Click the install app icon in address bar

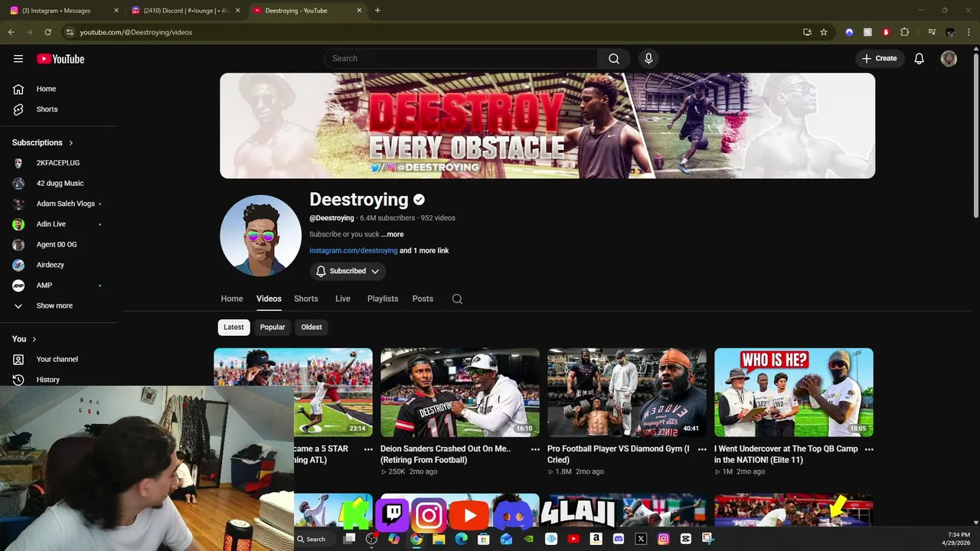807,32
